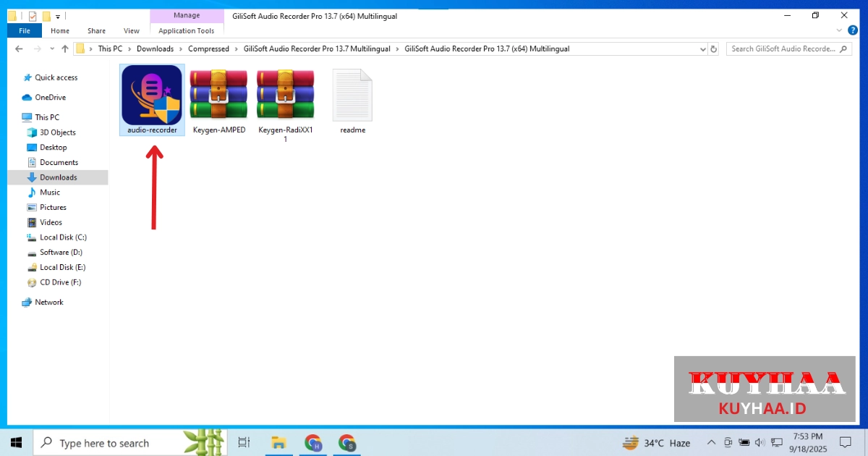Viewport: 868px width, 456px height.
Task: Go forward with the Forward arrow
Action: pos(37,49)
